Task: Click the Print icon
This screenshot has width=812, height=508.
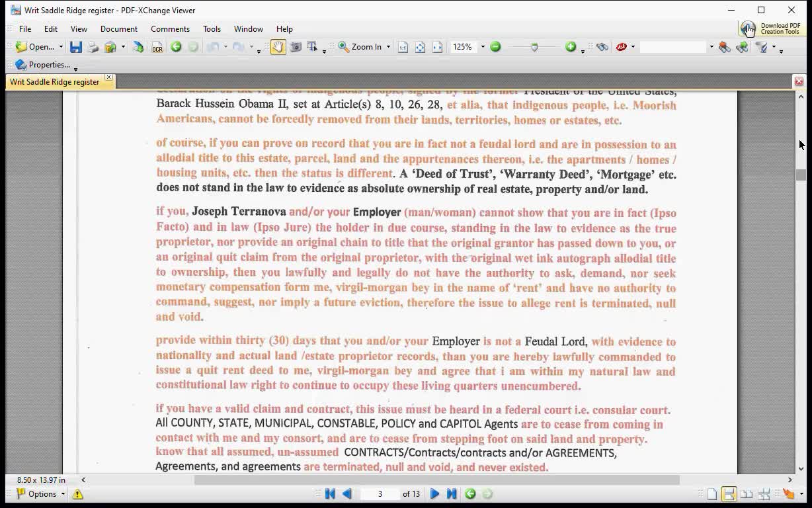Action: point(93,47)
